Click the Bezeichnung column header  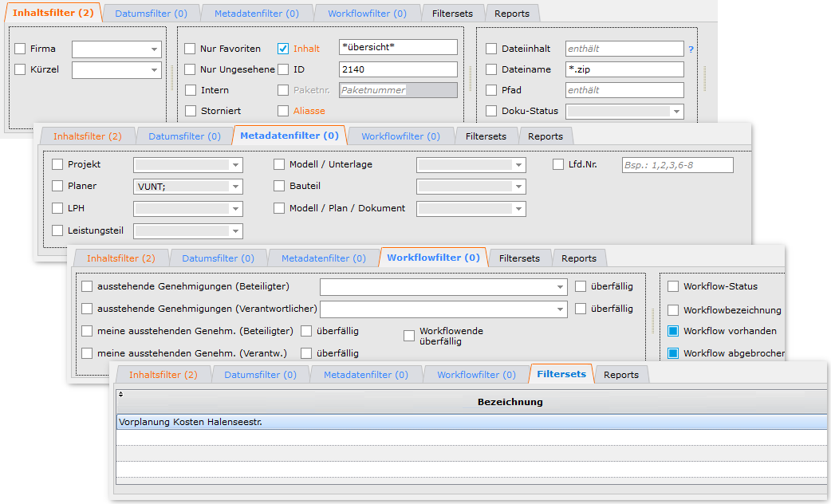(510, 402)
